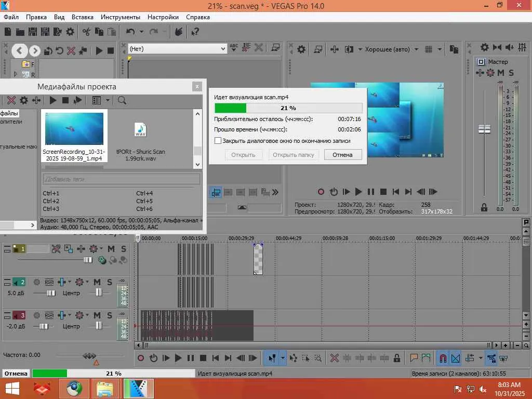The width and height of the screenshot is (532, 399).
Task: Arm audio track 2 for record
Action: tap(37, 282)
